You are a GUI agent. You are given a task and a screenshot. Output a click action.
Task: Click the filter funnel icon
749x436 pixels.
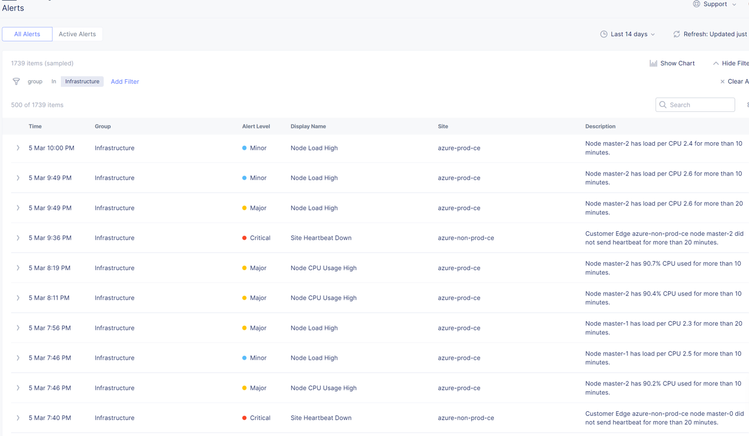click(16, 82)
